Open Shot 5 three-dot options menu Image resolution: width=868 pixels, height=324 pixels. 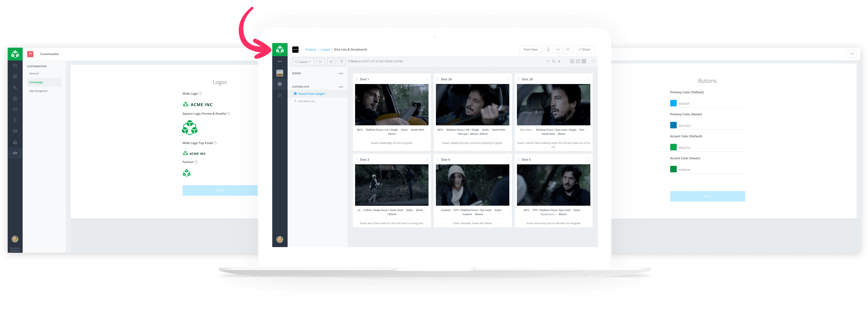click(x=589, y=160)
